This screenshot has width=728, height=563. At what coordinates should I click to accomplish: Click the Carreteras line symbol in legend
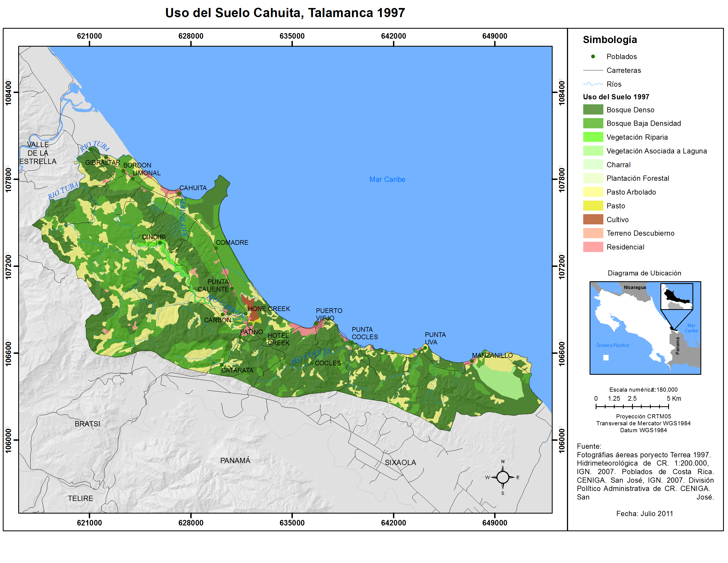[x=593, y=70]
